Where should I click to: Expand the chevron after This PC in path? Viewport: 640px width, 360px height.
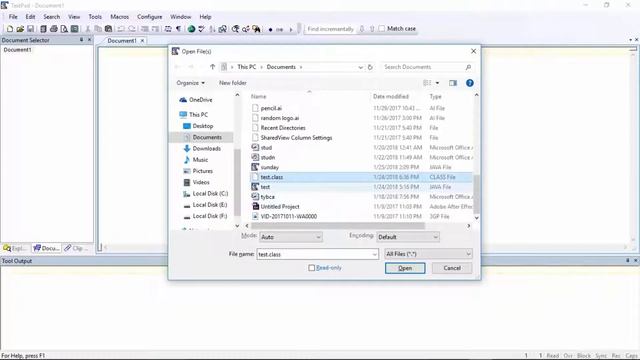pos(261,67)
